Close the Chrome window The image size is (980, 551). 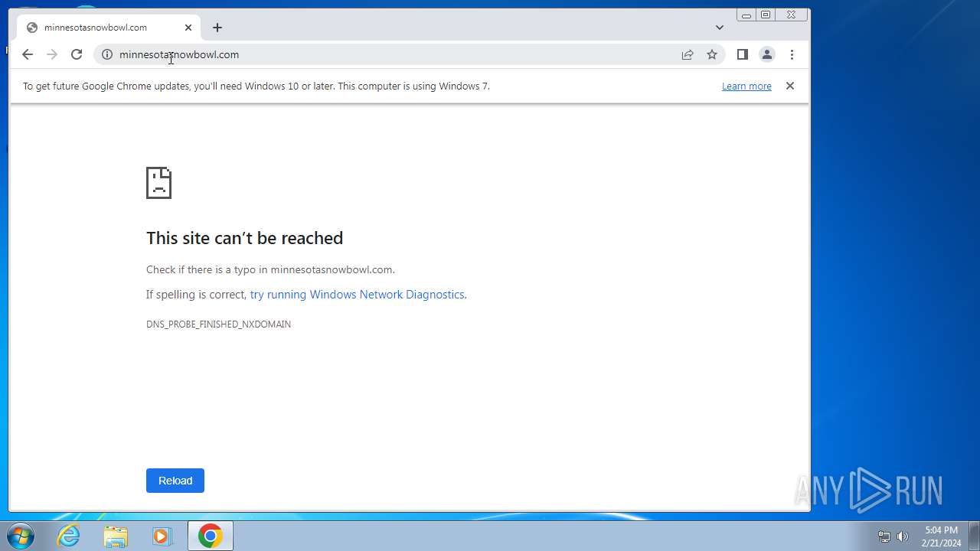tap(792, 15)
